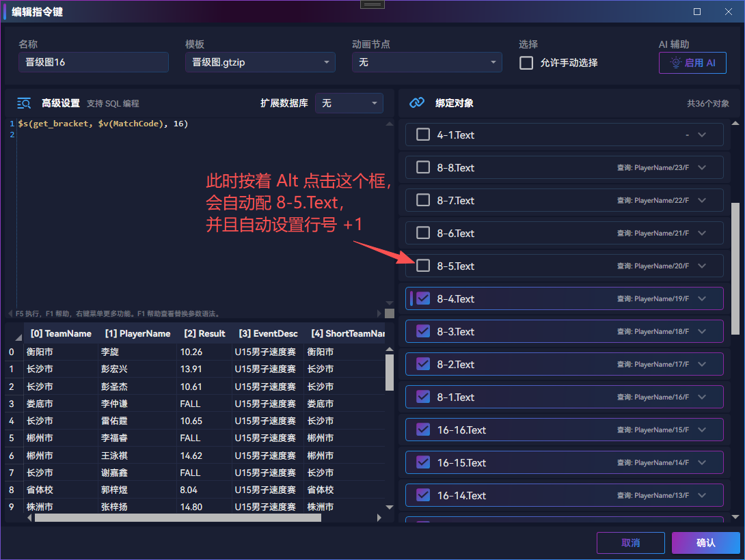The height and width of the screenshot is (560, 745).
Task: Click the 取消 button
Action: click(x=630, y=542)
